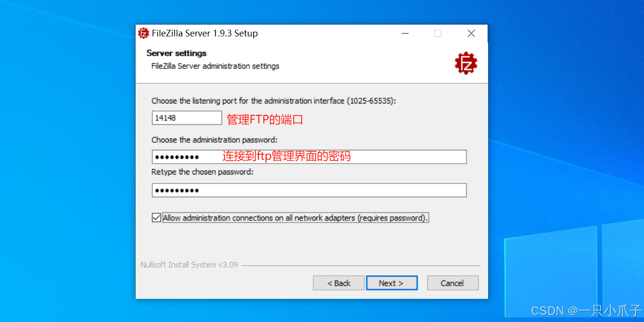Go to previous step with Back button
The height and width of the screenshot is (322, 644).
coord(339,283)
